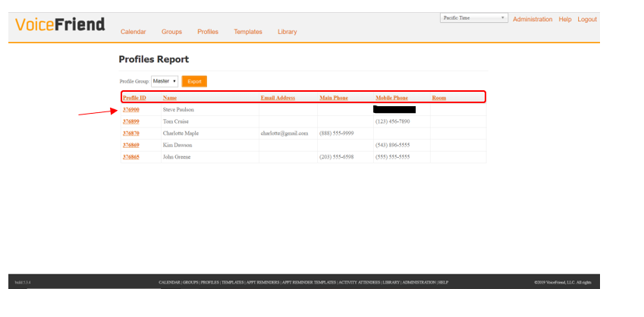Screen dimensions: 644x317
Task: Open LIBRARY in the footer
Action: pyautogui.click(x=391, y=283)
